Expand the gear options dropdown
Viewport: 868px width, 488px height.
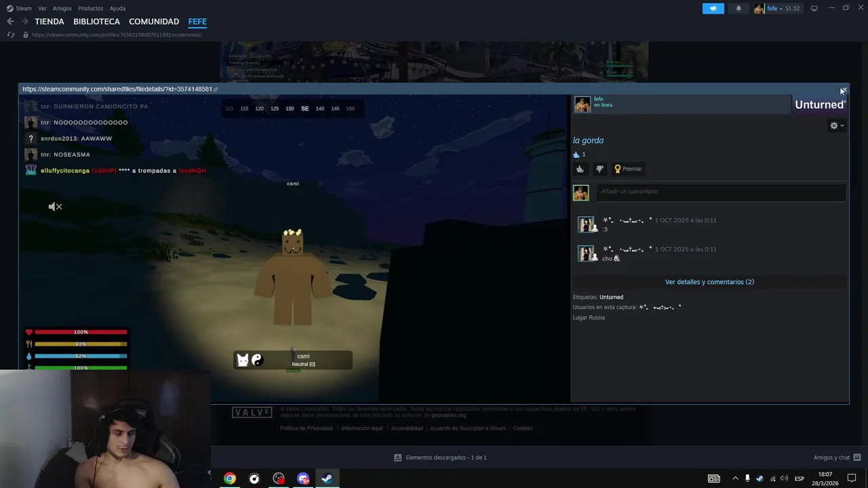pos(837,125)
